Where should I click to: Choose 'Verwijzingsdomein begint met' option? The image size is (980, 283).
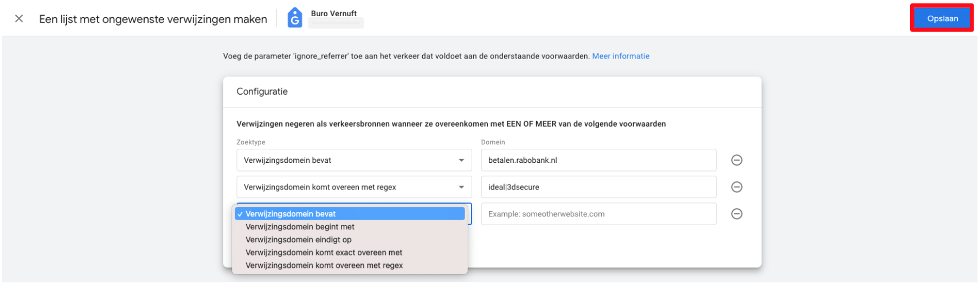(300, 227)
